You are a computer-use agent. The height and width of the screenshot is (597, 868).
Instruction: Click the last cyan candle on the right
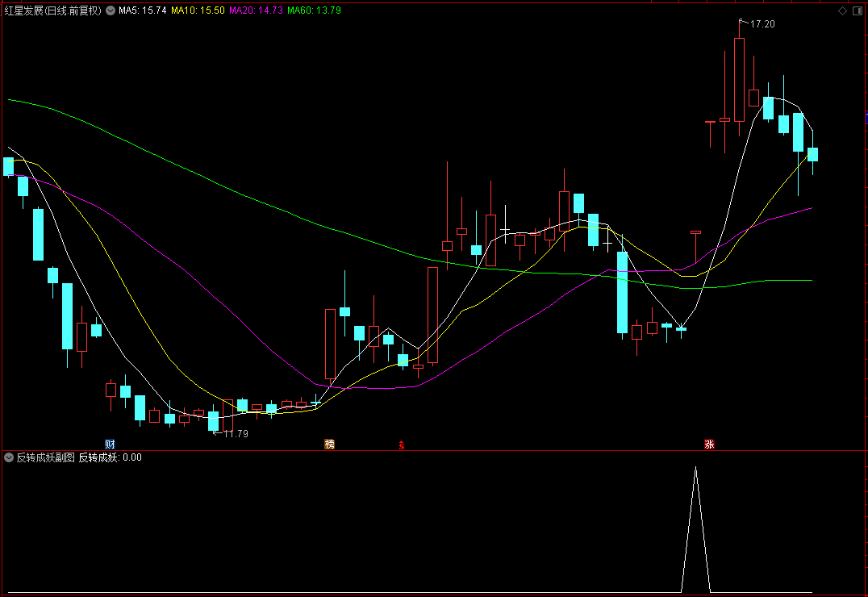[x=812, y=154]
